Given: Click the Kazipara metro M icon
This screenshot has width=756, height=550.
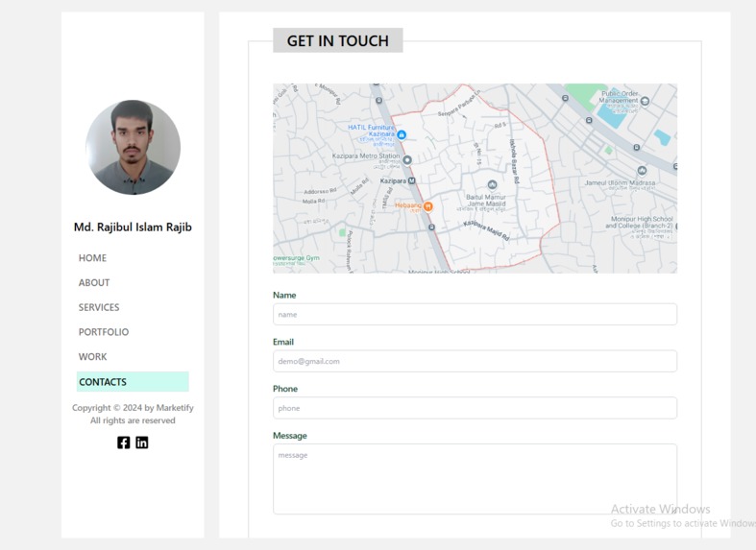Looking at the screenshot, I should coord(412,181).
